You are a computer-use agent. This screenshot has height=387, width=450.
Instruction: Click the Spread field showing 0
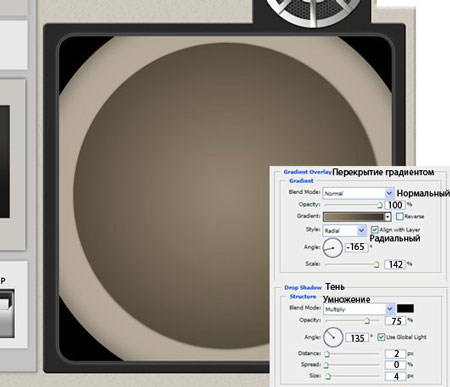pyautogui.click(x=396, y=365)
